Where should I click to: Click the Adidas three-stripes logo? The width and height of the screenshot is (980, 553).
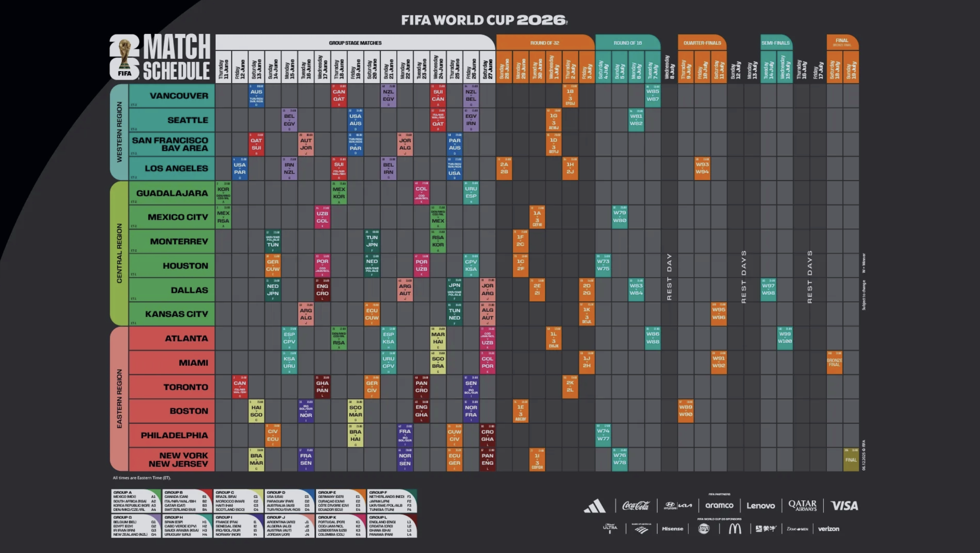click(x=595, y=506)
